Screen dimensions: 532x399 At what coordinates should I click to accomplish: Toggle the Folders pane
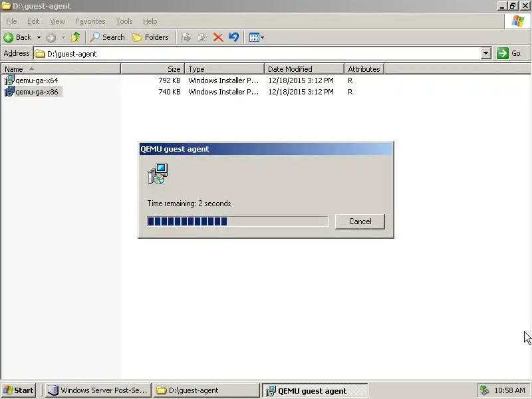coord(151,37)
